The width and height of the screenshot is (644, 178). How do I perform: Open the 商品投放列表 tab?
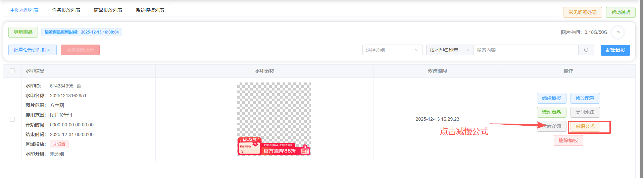pos(108,10)
